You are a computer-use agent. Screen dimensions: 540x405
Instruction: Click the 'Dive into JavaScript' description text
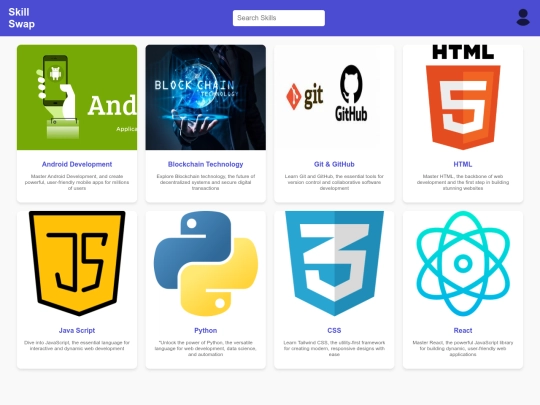click(77, 345)
